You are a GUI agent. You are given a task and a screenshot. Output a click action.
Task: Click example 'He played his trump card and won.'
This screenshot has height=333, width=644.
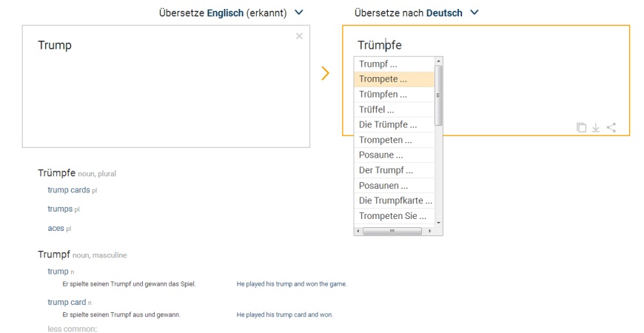285,314
